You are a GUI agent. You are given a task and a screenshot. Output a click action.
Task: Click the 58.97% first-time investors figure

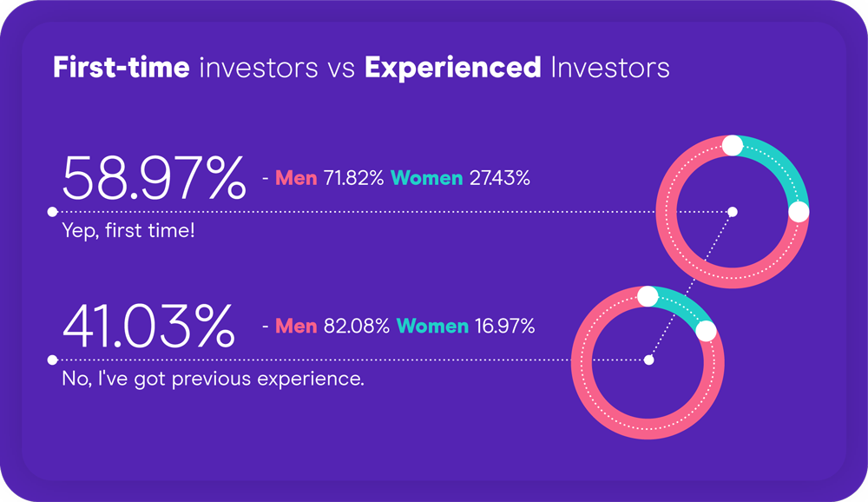(x=154, y=177)
